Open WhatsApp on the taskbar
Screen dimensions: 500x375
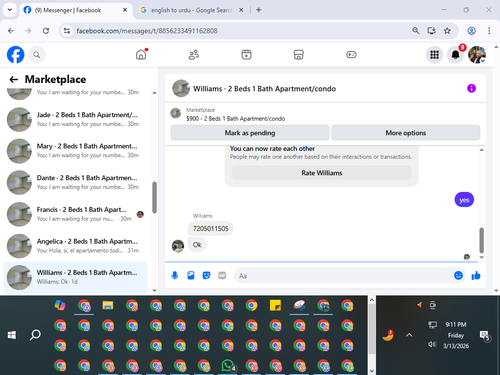click(228, 365)
